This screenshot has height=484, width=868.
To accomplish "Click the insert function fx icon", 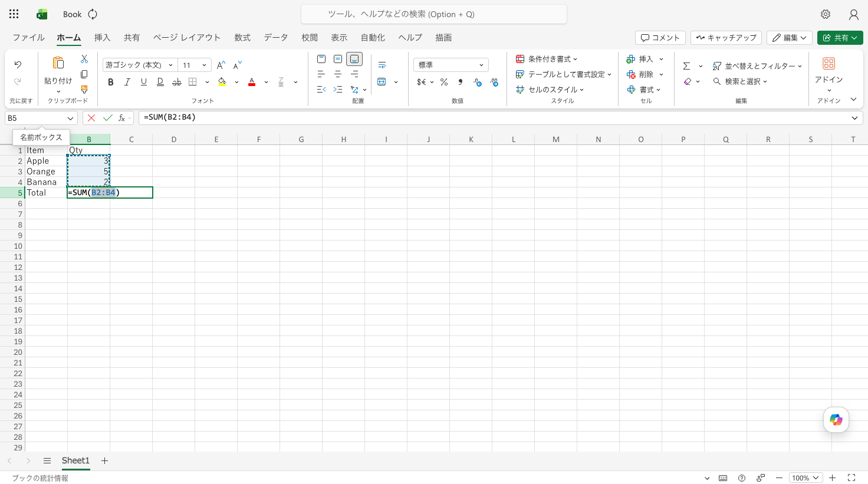I will point(122,118).
